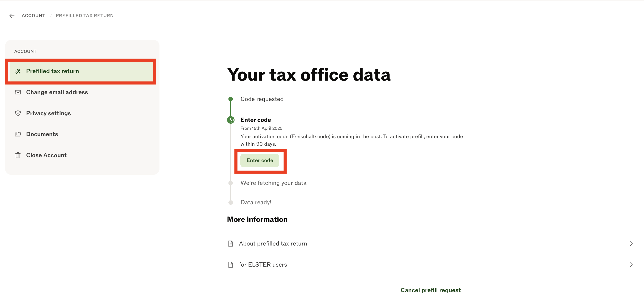644x305 pixels.
Task: Click the shield icon for Privacy settings
Action: pos(18,113)
